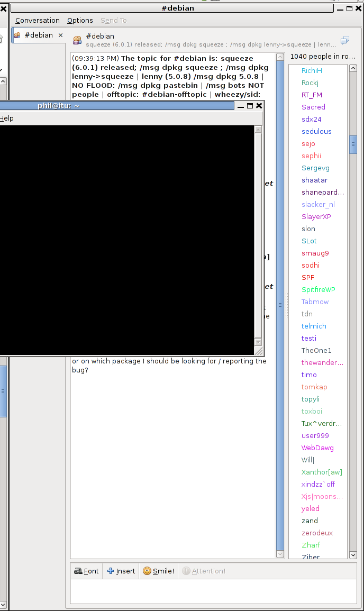Click the terminal scrollbar up arrow
This screenshot has height=611, width=364.
tap(258, 129)
